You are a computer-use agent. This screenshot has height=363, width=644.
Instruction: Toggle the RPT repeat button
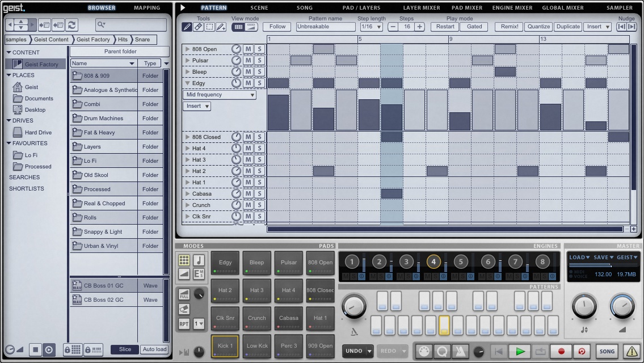click(x=184, y=323)
